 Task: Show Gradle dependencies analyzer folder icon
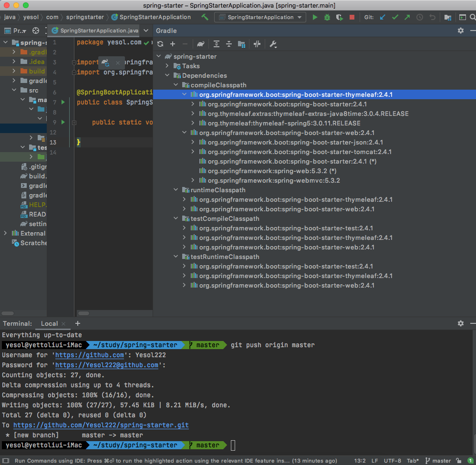tap(242, 44)
